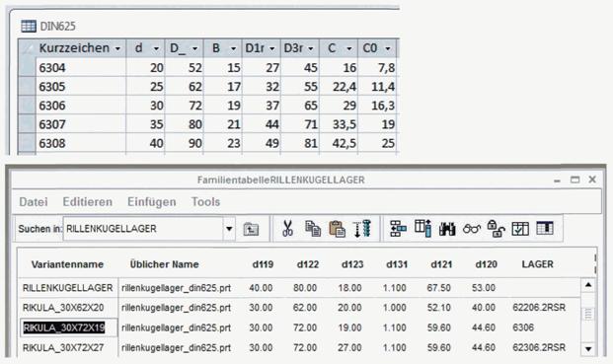Click the patterned instances increment icon
Viewport: 613px width, 364px height.
pos(361,229)
